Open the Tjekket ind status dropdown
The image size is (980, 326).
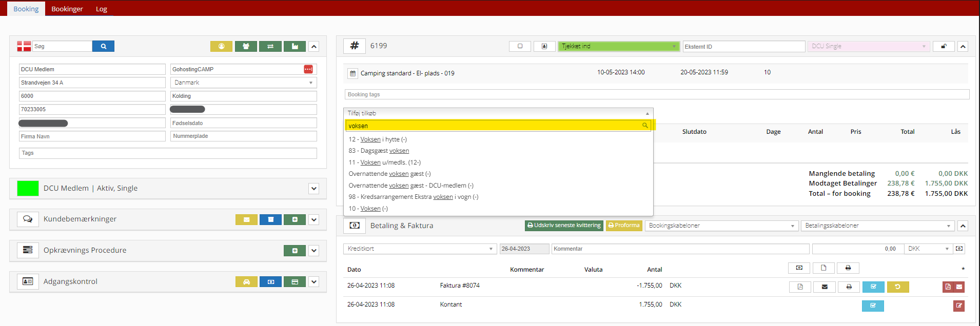[618, 46]
